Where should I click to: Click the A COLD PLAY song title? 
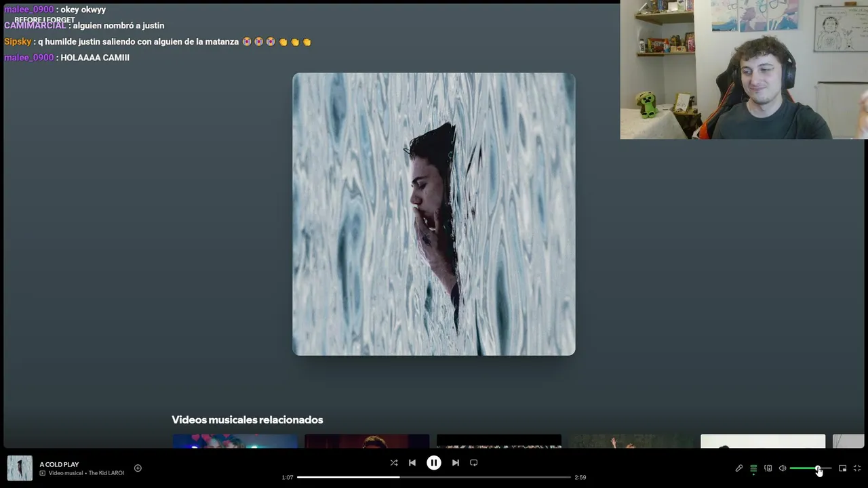pos(59,464)
